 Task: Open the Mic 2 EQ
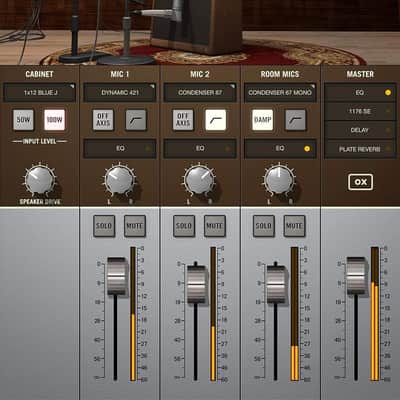click(200, 149)
